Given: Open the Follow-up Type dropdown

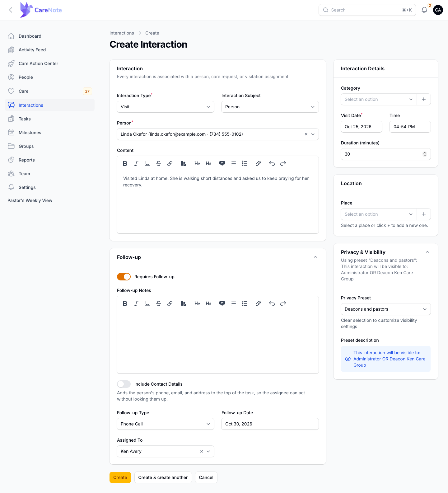Looking at the screenshot, I should click(166, 424).
